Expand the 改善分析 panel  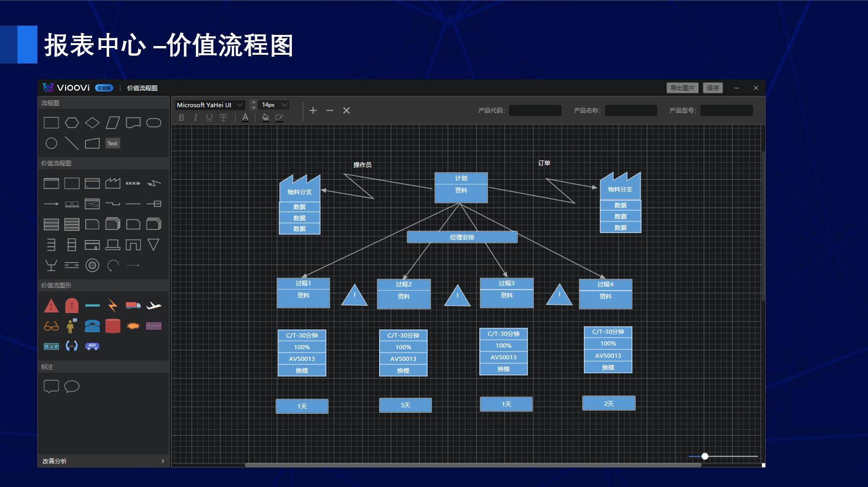(x=103, y=461)
